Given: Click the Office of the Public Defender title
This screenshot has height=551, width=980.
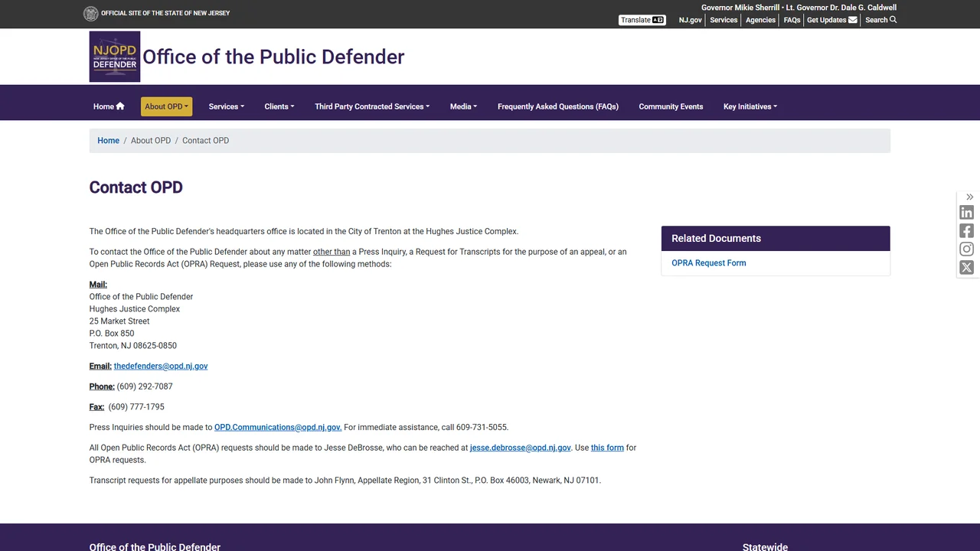Looking at the screenshot, I should pos(273,57).
